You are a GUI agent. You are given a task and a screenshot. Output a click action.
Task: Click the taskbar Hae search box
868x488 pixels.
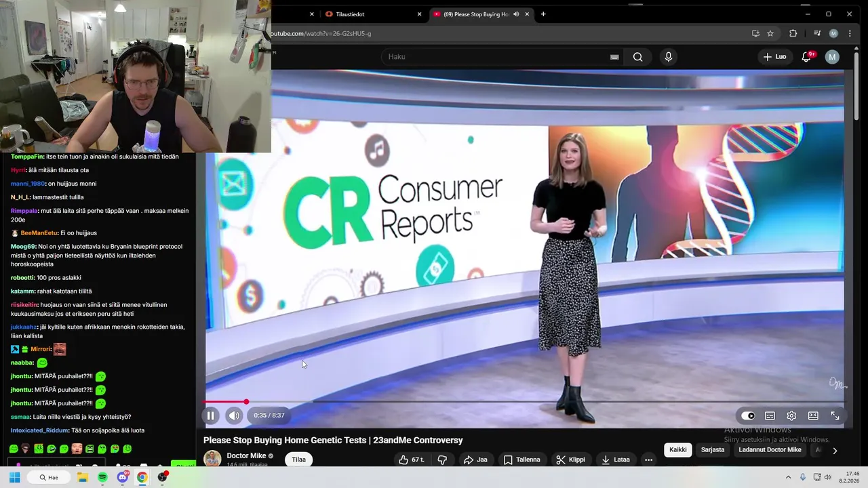[50, 477]
